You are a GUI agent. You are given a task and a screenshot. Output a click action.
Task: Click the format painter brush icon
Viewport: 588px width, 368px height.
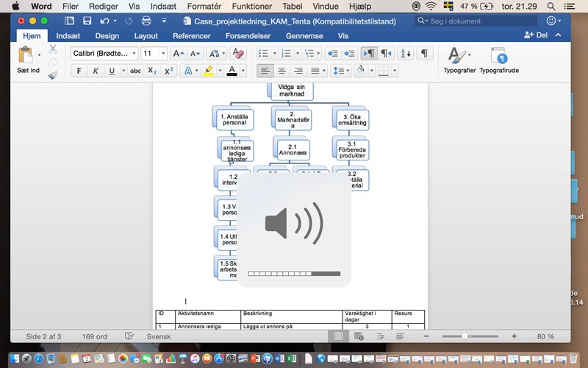(53, 75)
